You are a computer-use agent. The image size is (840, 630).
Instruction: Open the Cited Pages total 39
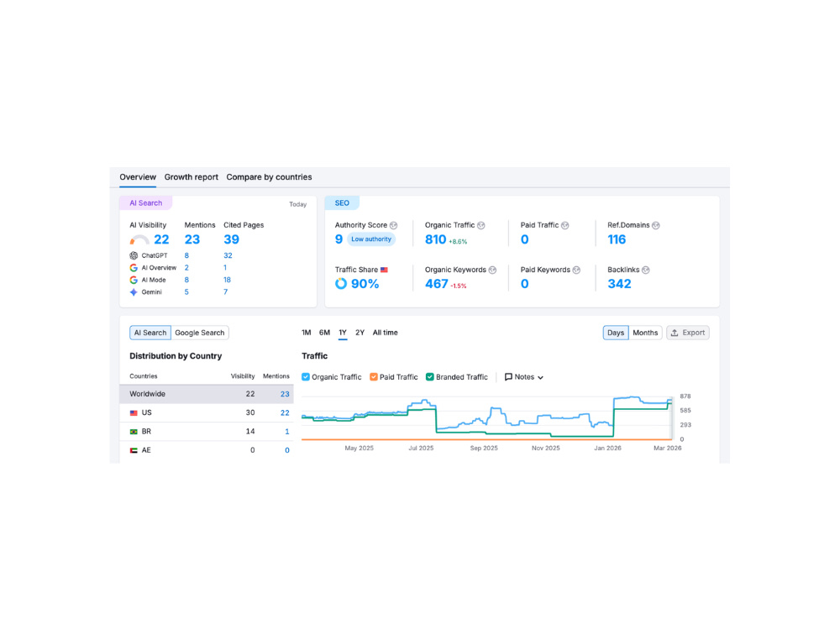click(232, 239)
